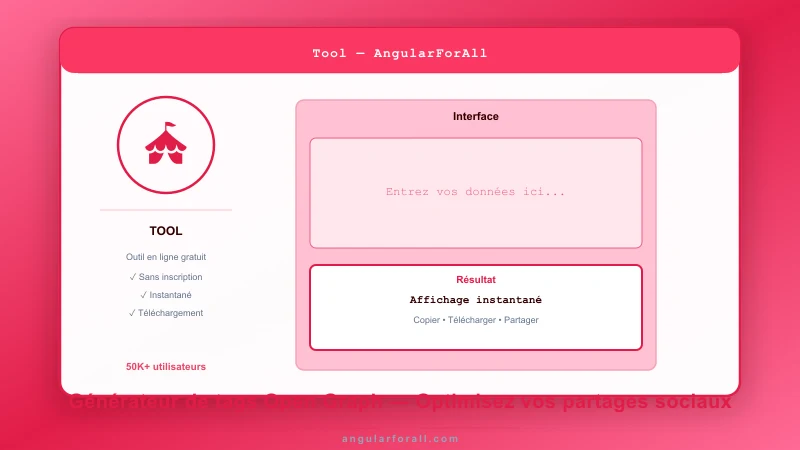Click the Résultat heading
This screenshot has height=450, width=800.
point(476,280)
